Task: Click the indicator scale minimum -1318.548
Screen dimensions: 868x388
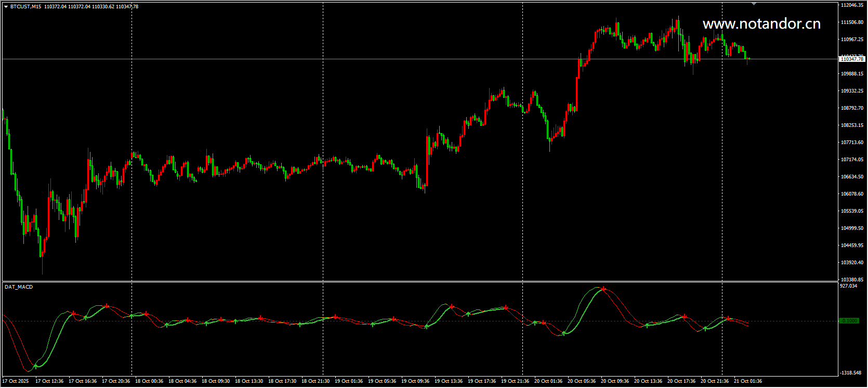Action: [x=851, y=373]
